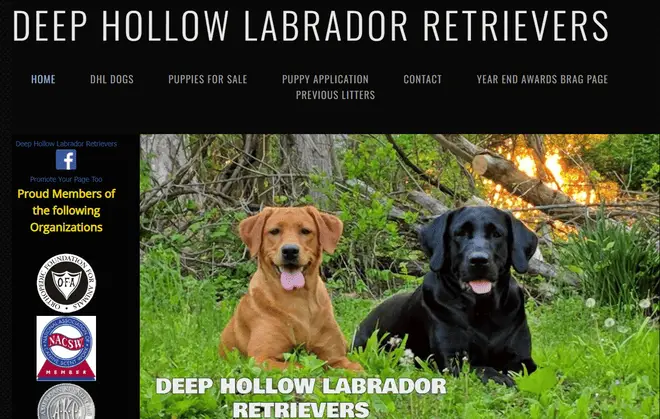
Task: Click the AKC silver seal logo
Action: 66,401
